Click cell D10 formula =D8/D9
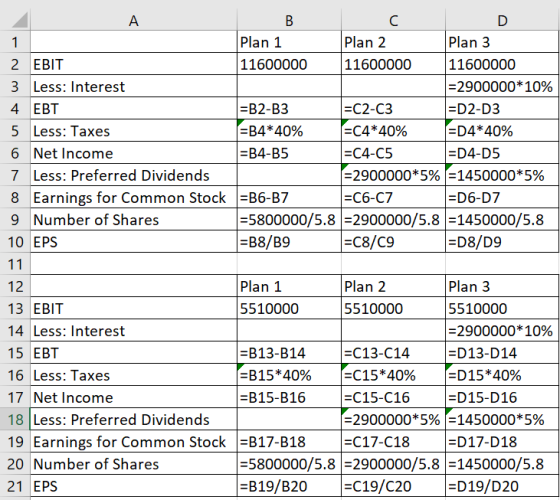560x500 pixels. [502, 241]
